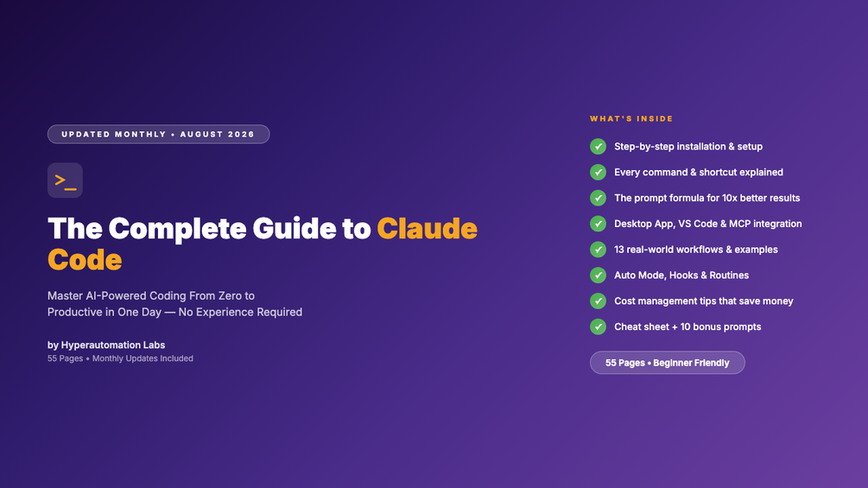
Task: Click the checkmark next to Every command & shortcut
Action: [x=598, y=172]
